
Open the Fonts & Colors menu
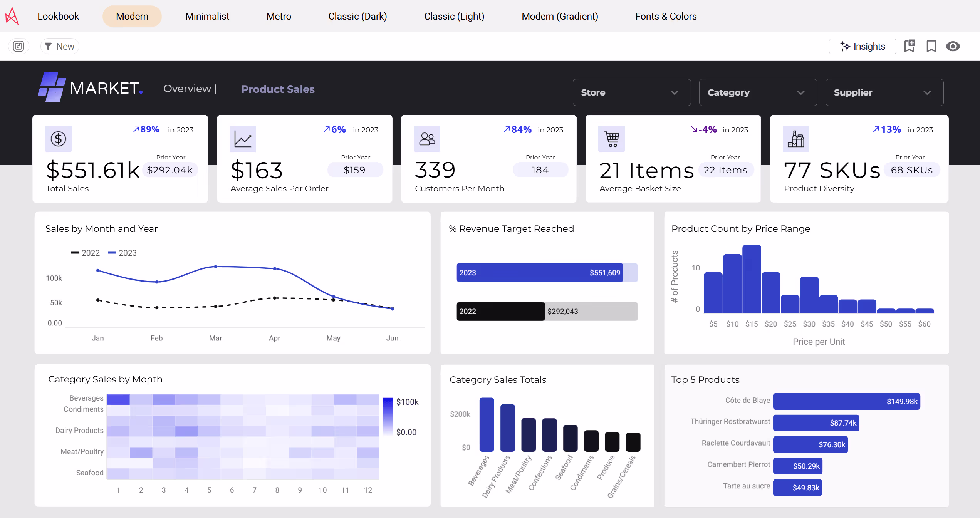666,16
